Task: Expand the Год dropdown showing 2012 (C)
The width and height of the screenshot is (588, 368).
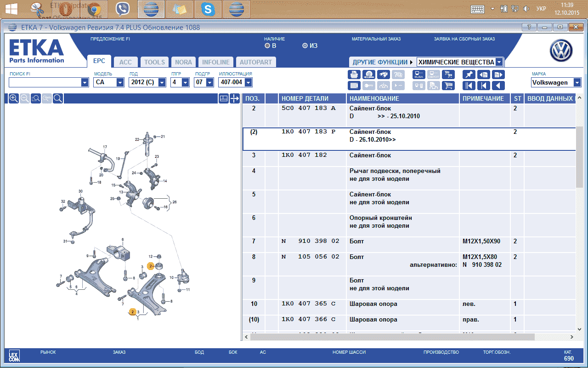Action: (x=162, y=82)
